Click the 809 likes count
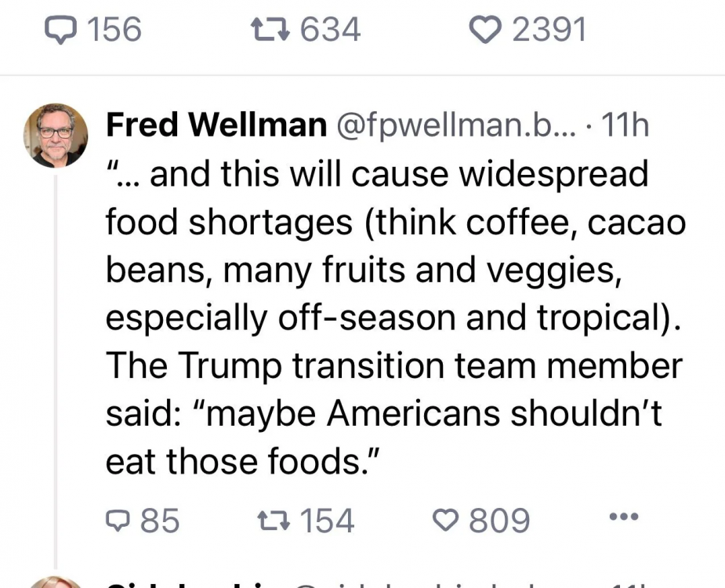The image size is (725, 588). pos(500,520)
